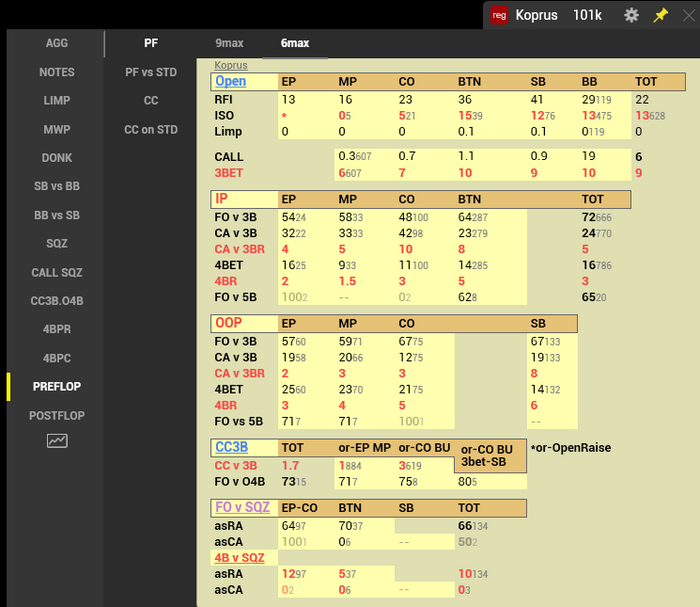Screen dimensions: 700x607
Task: Open the 4B v SQZ link
Action: [x=239, y=558]
